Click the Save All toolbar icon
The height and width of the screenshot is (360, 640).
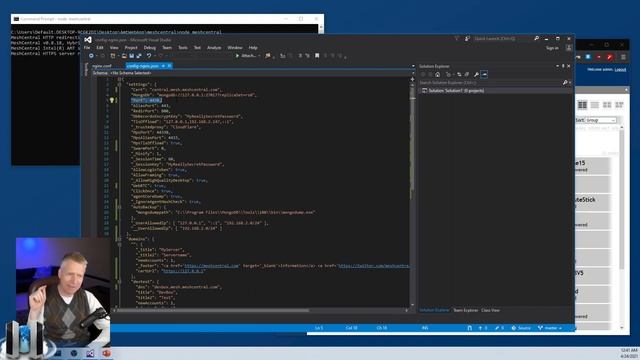pyautogui.click(x=139, y=56)
